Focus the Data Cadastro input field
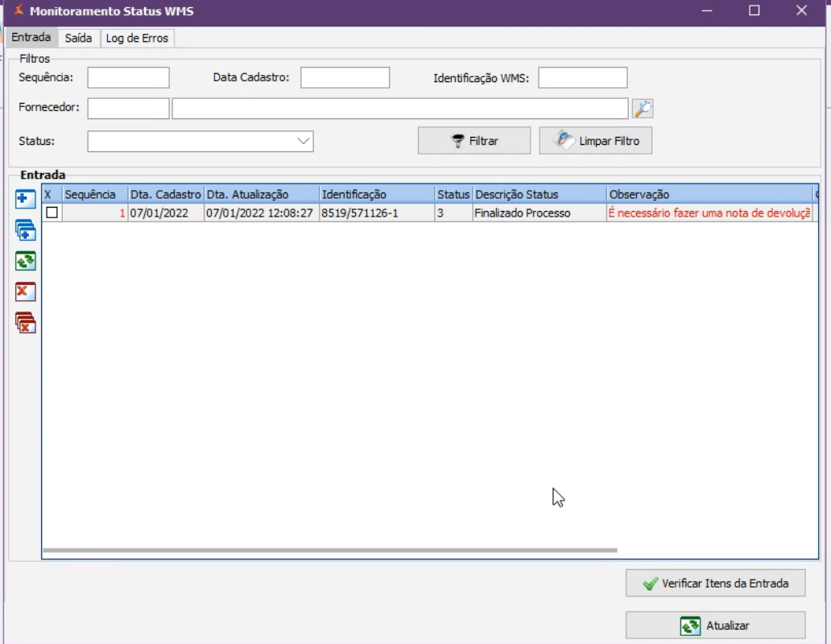Image resolution: width=831 pixels, height=644 pixels. click(345, 78)
